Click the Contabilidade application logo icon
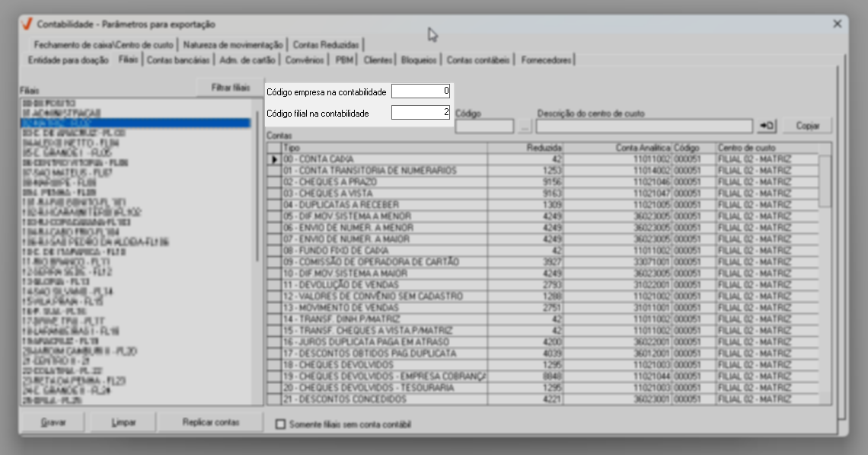Viewport: 868px width, 455px height. pyautogui.click(x=26, y=24)
